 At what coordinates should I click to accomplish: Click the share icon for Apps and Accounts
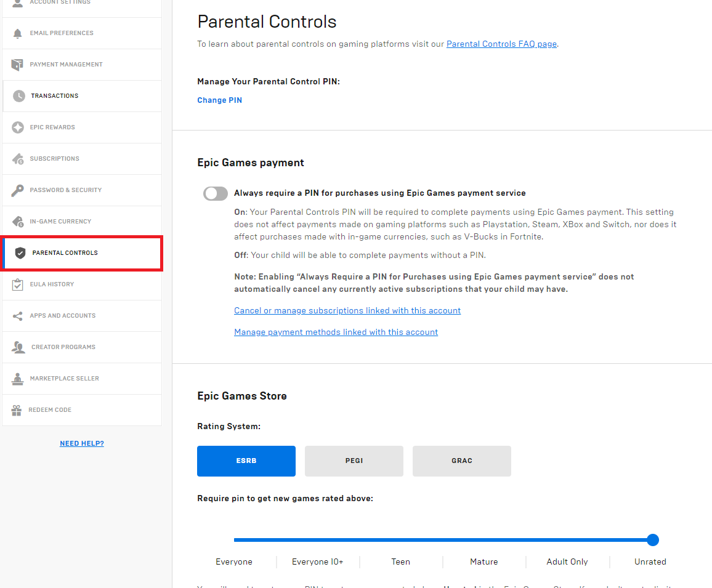[18, 316]
